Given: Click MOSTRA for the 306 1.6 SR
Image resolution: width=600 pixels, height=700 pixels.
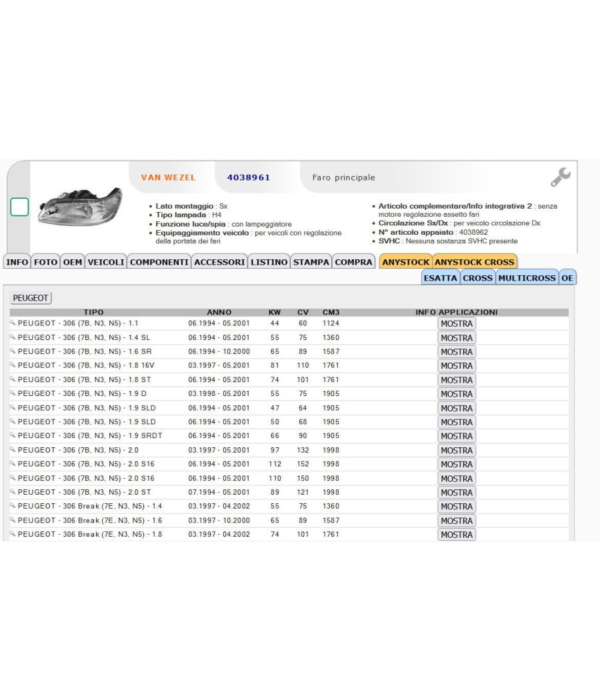Looking at the screenshot, I should tap(457, 352).
